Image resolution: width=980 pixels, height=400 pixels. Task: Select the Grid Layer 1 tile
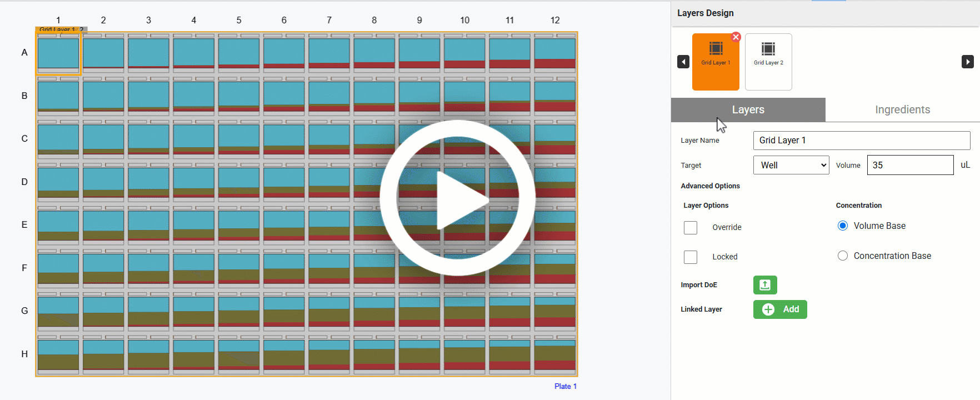pos(715,62)
